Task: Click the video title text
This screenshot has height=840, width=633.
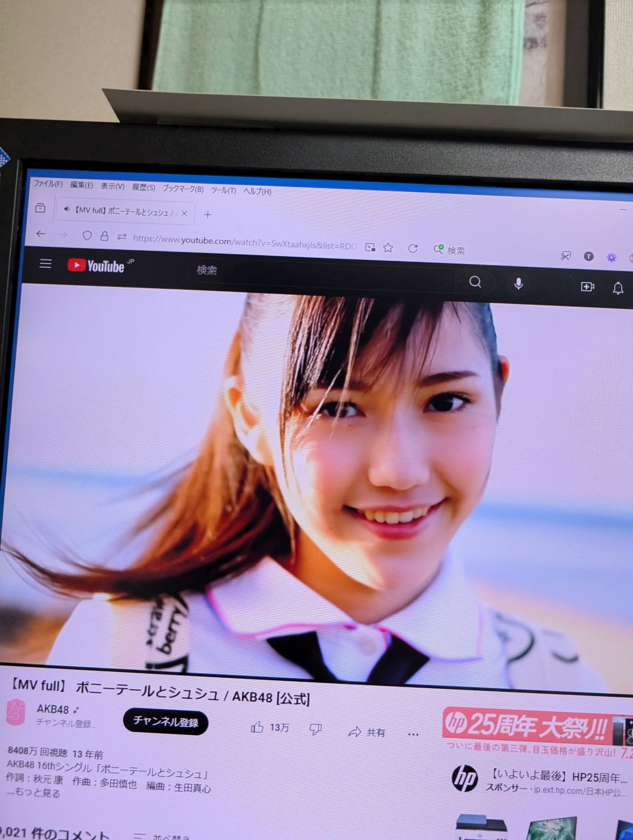Action: pyautogui.click(x=160, y=691)
